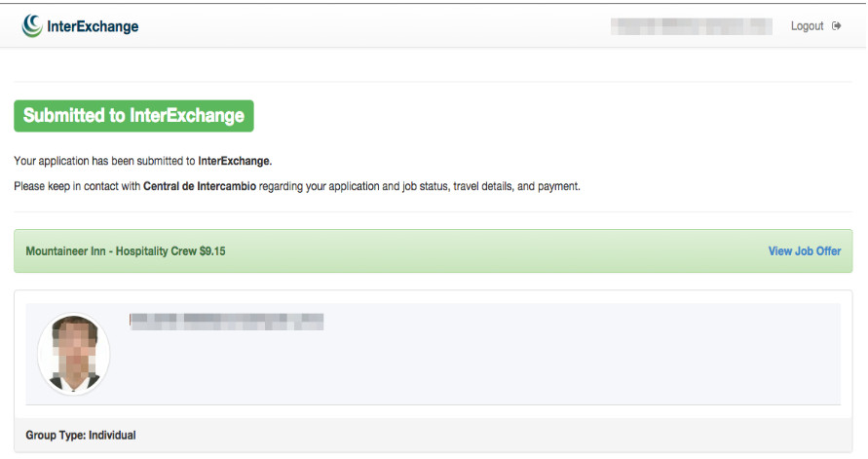Image resolution: width=868 pixels, height=459 pixels.
Task: Click the bold Central de Intercambio text
Action: click(x=200, y=186)
